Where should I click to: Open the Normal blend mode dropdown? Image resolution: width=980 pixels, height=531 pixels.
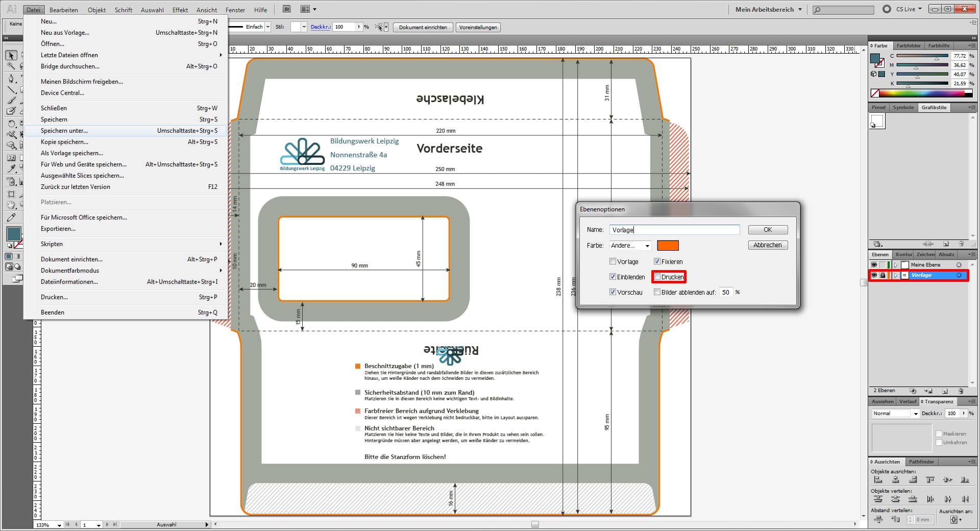(895, 414)
